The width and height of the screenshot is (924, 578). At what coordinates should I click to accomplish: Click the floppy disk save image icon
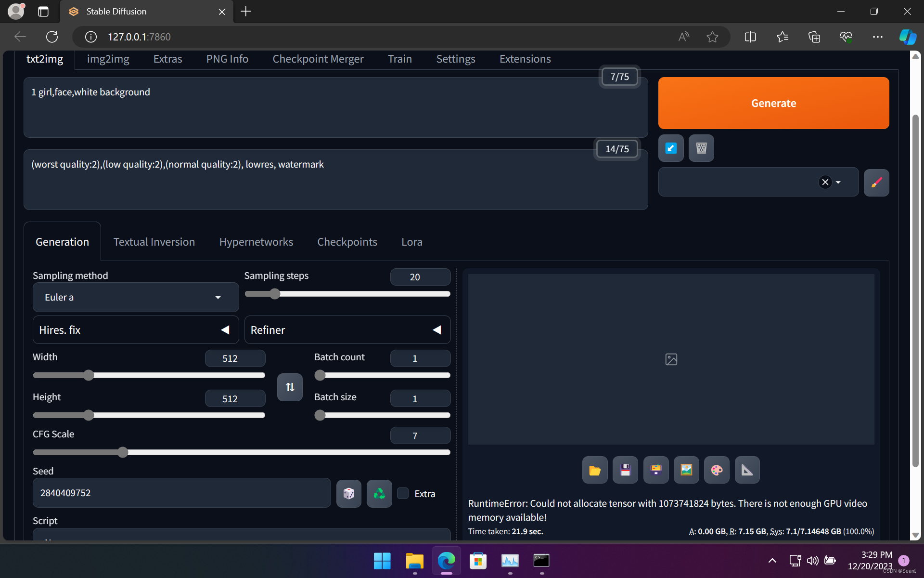point(625,470)
